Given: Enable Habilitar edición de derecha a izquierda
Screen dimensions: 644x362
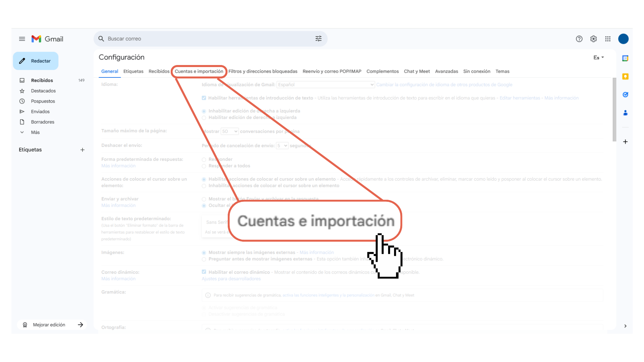Looking at the screenshot, I should tap(204, 118).
